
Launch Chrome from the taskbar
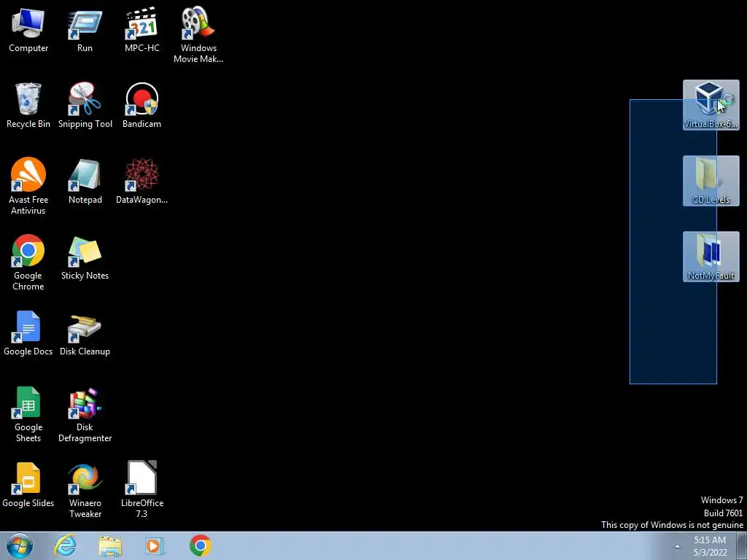[200, 545]
